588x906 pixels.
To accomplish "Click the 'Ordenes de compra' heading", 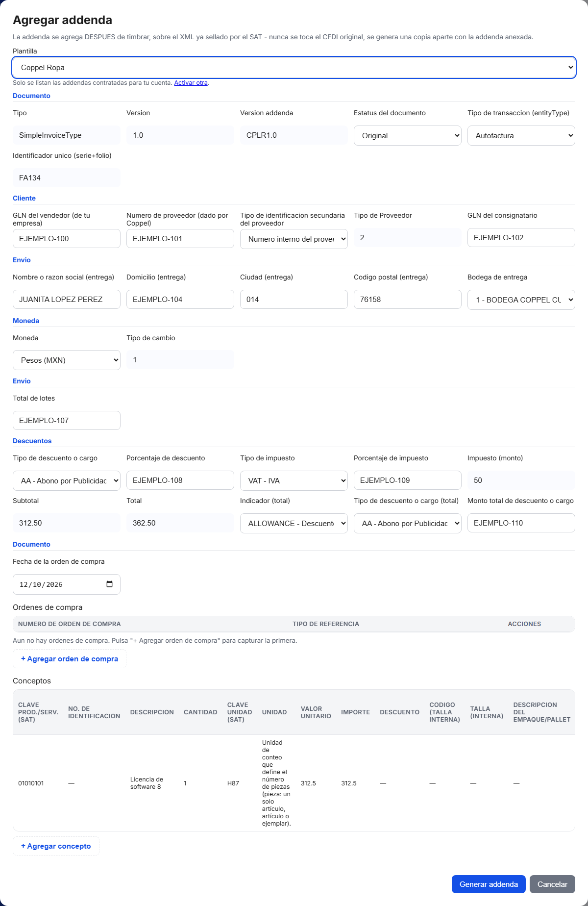I will coord(48,607).
